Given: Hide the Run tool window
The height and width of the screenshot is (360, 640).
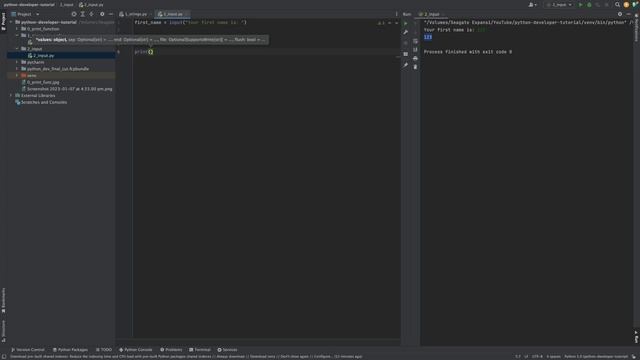Looking at the screenshot, I should click(x=629, y=14).
